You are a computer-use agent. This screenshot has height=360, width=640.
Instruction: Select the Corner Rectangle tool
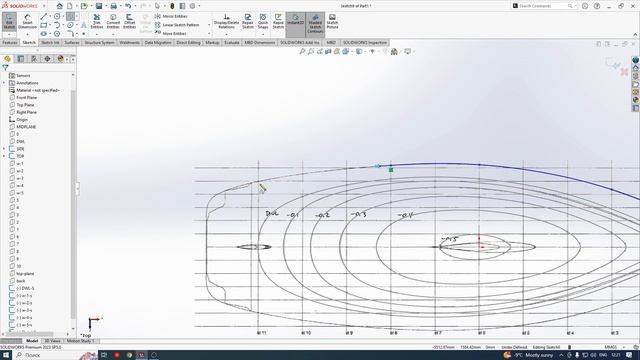tap(44, 25)
